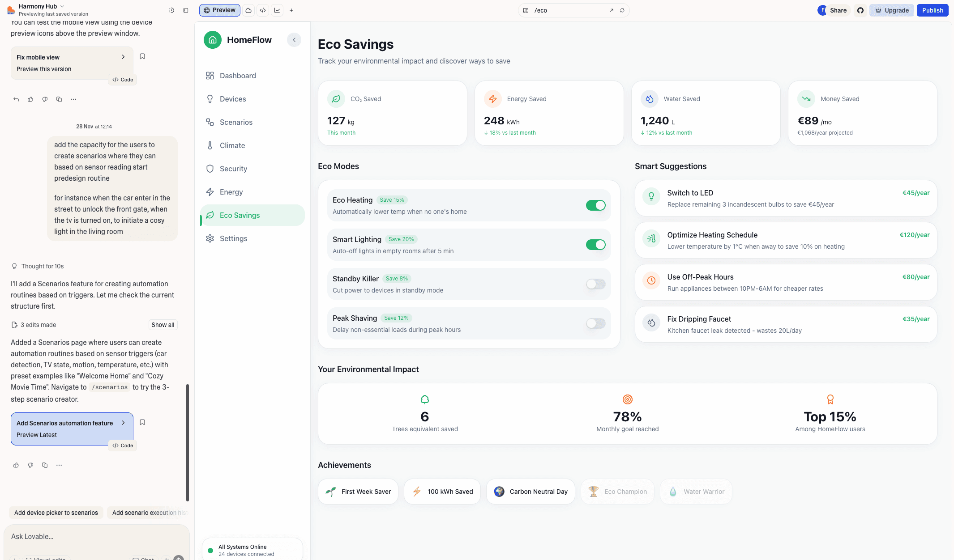Collapse the HomeFlow sidebar
The image size is (954, 560).
coord(294,40)
